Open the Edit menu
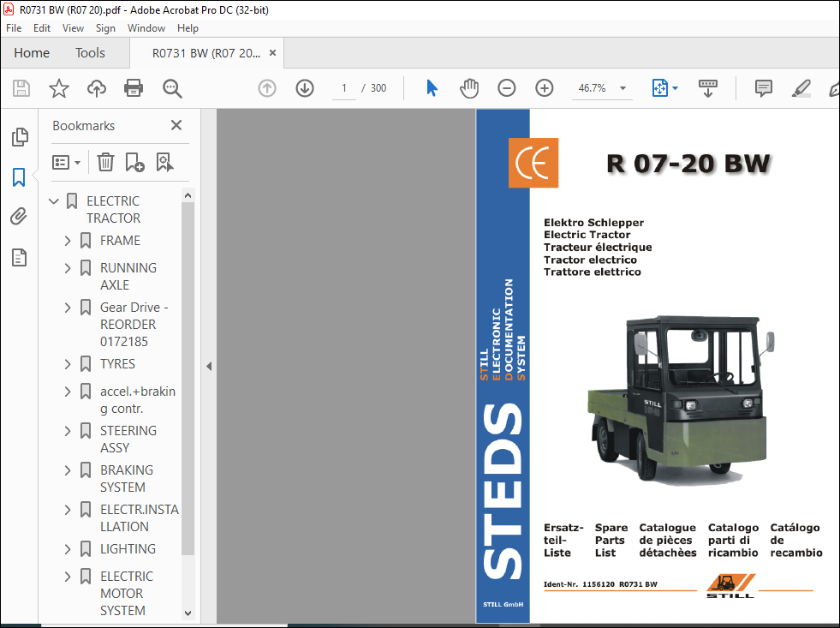 pyautogui.click(x=42, y=28)
